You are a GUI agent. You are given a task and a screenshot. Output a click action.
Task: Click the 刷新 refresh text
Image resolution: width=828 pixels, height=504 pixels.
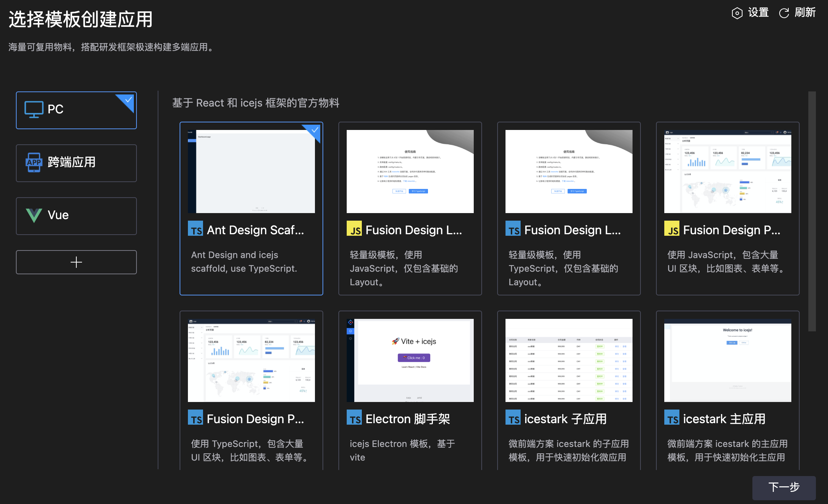(805, 12)
